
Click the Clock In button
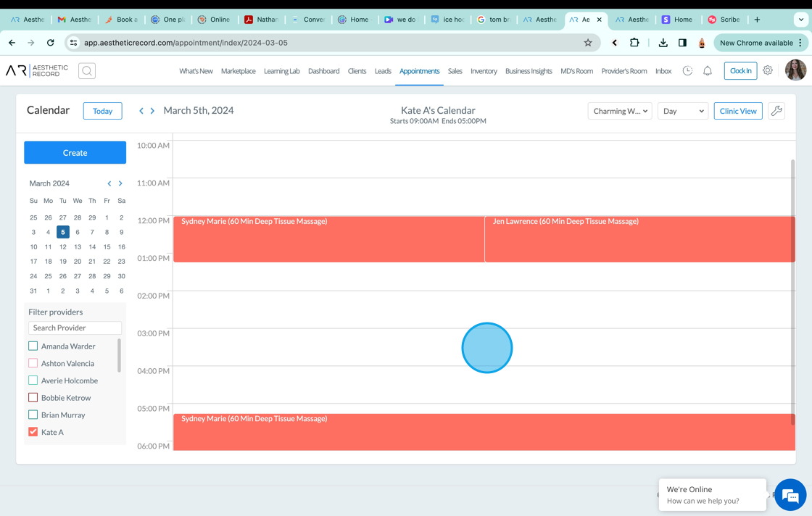click(740, 71)
